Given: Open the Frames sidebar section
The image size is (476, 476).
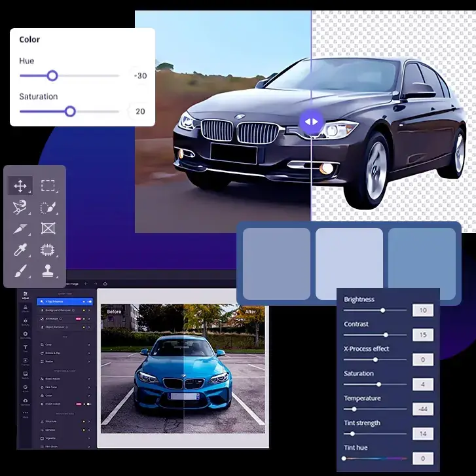Looking at the screenshot, I should [26, 361].
